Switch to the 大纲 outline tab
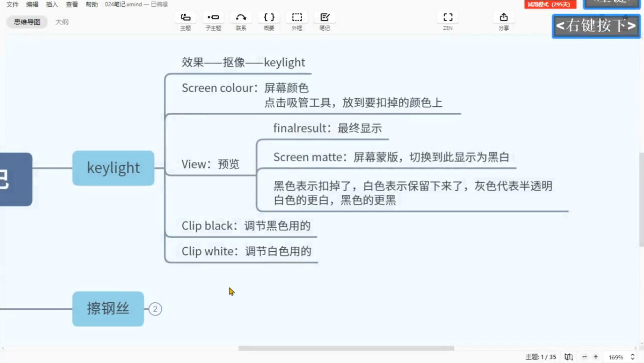 tap(62, 22)
